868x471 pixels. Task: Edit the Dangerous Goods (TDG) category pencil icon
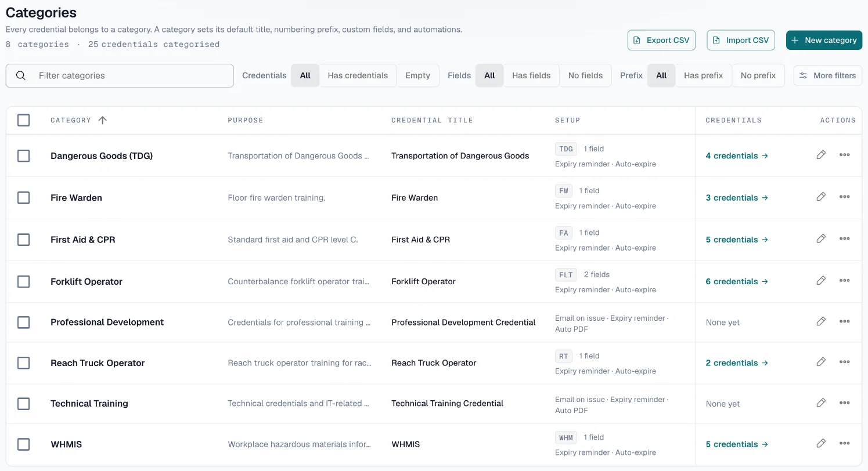click(821, 155)
